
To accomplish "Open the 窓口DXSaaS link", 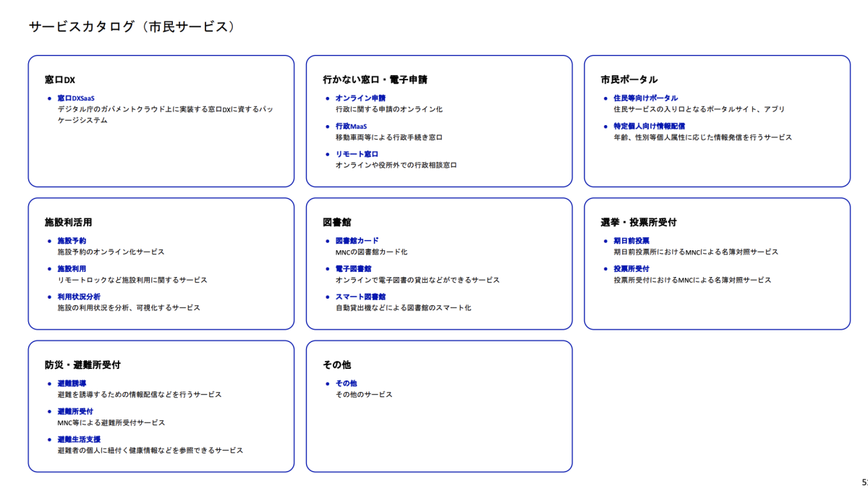I will (76, 98).
